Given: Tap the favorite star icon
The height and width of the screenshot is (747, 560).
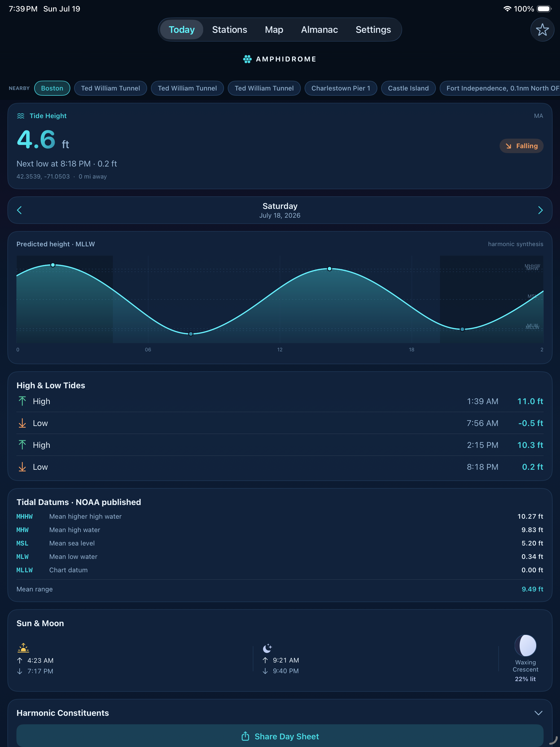Looking at the screenshot, I should point(542,30).
